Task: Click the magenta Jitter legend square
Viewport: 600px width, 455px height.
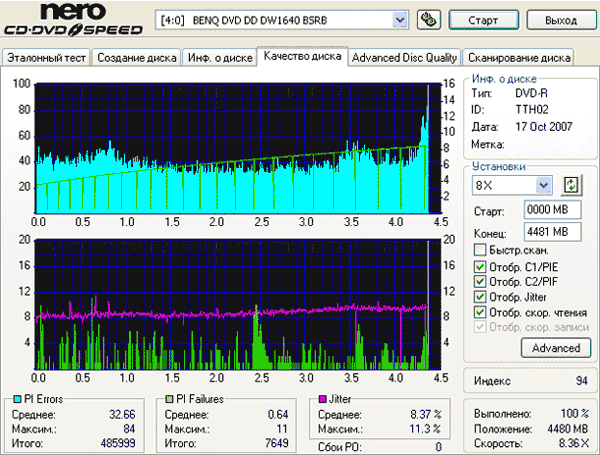Action: (x=322, y=399)
